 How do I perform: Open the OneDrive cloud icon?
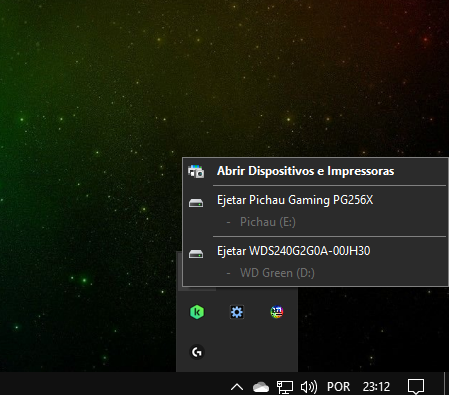coord(261,387)
